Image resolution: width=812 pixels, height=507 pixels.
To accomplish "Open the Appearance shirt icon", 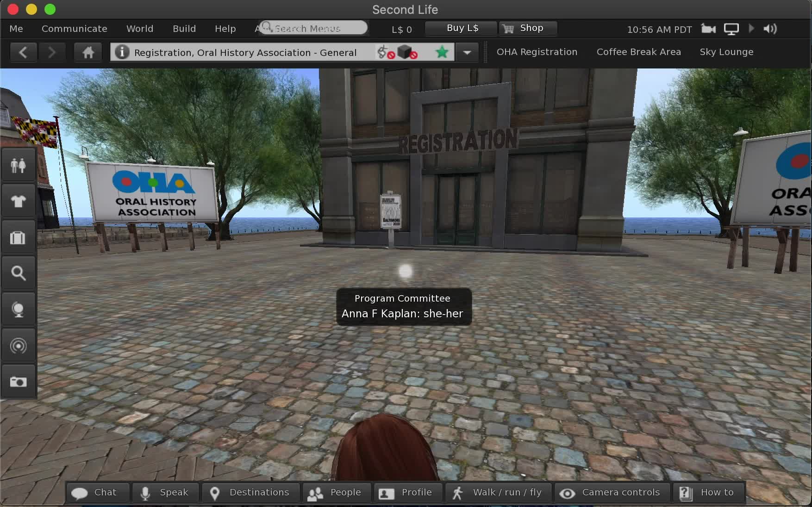I will (x=18, y=201).
